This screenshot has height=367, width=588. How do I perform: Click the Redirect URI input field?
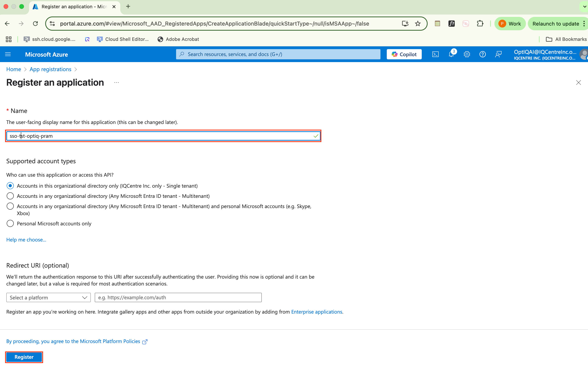pos(178,297)
